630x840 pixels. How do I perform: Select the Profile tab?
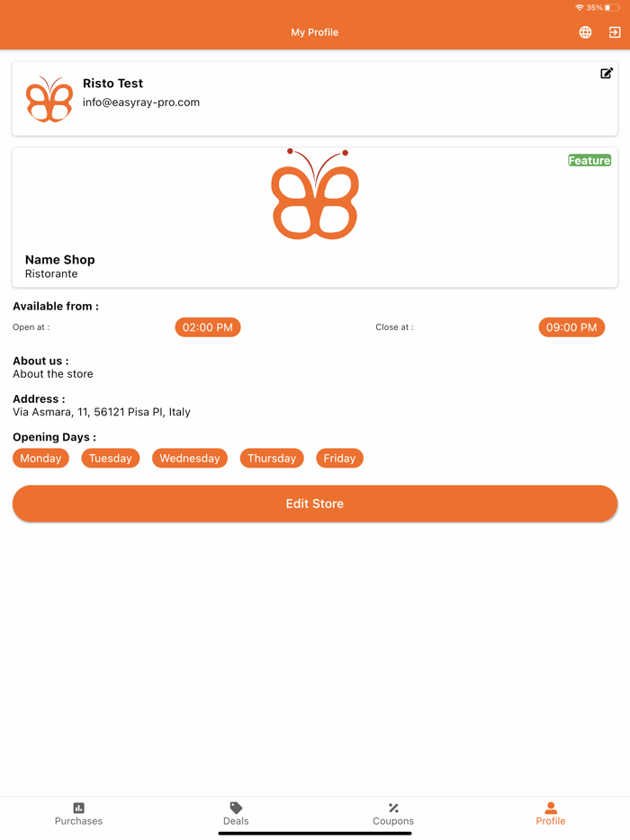tap(551, 814)
